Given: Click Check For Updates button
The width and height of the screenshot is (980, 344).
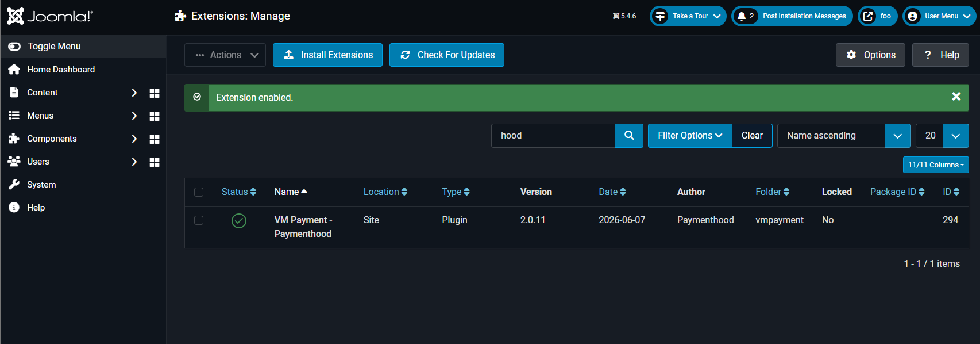Looking at the screenshot, I should [447, 55].
